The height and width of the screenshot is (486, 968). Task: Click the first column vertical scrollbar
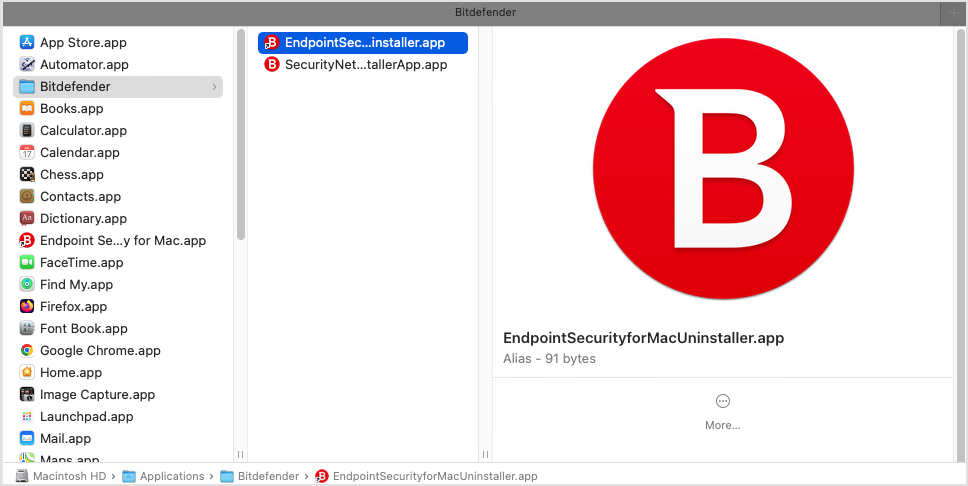241,135
